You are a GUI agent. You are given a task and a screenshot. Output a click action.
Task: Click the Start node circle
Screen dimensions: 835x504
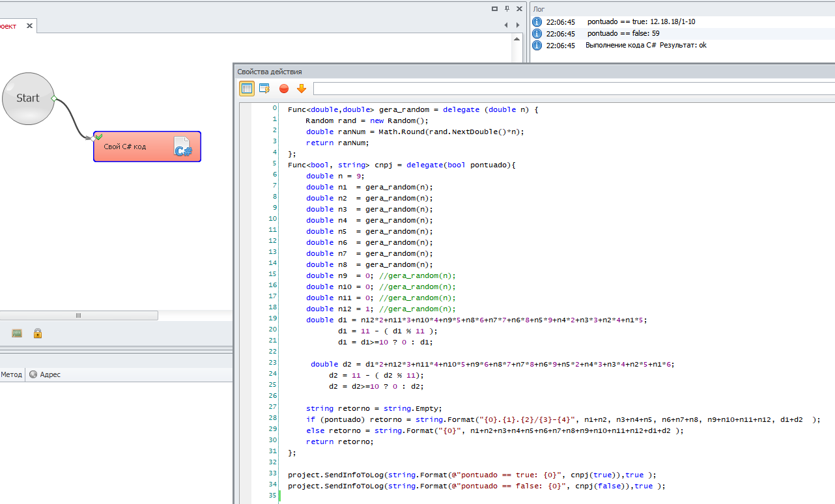click(28, 98)
